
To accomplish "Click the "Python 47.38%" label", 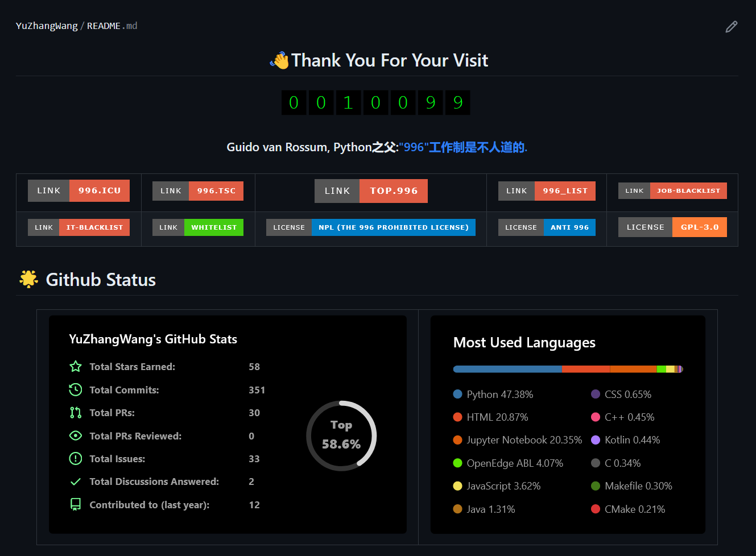I will point(500,395).
